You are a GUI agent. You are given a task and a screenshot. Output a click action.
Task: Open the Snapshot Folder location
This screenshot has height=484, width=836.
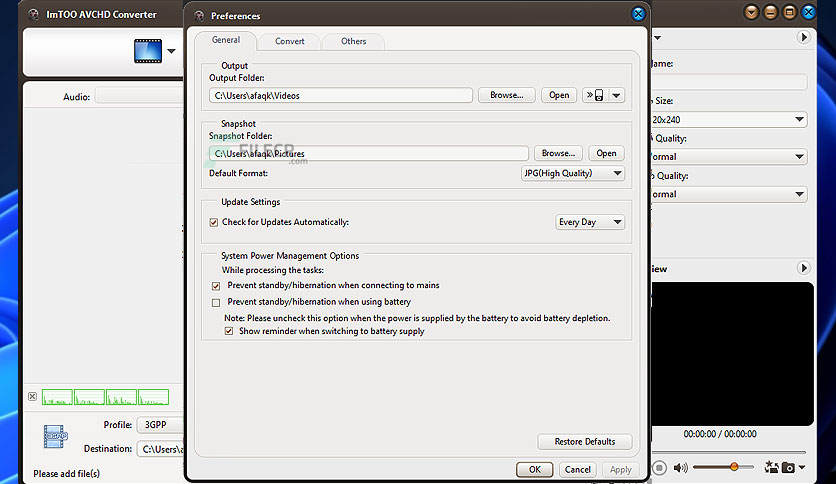606,153
